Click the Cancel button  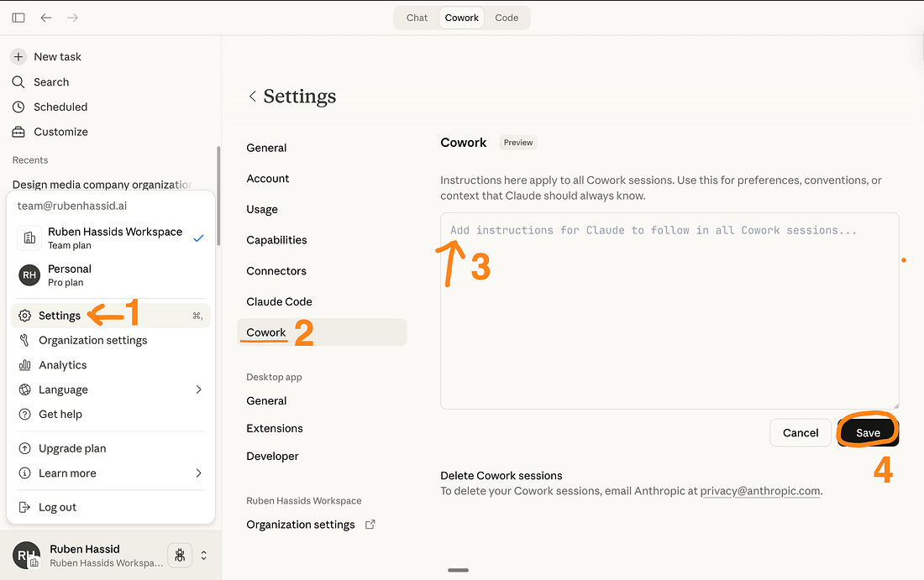pos(801,433)
